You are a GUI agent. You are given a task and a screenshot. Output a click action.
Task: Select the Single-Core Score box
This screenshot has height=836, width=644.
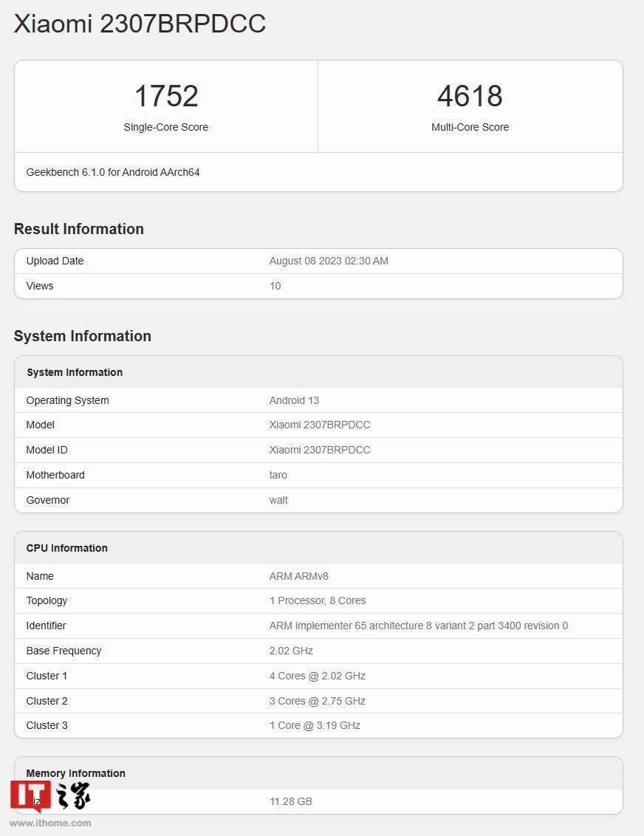point(166,106)
